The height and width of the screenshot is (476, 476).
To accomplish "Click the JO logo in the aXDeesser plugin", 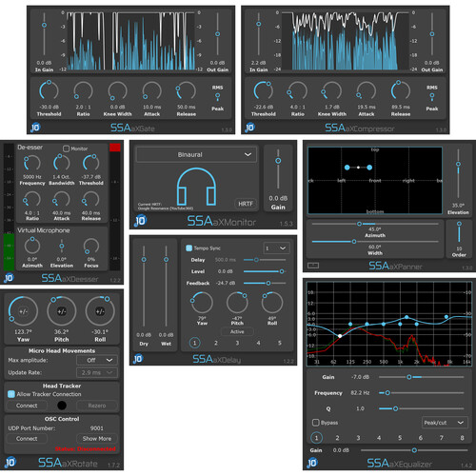I will [9, 278].
